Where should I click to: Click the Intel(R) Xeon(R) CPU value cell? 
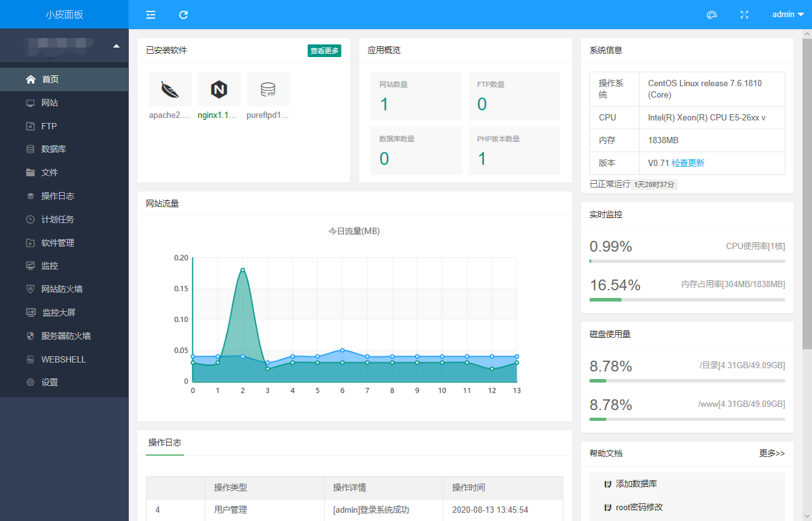712,117
